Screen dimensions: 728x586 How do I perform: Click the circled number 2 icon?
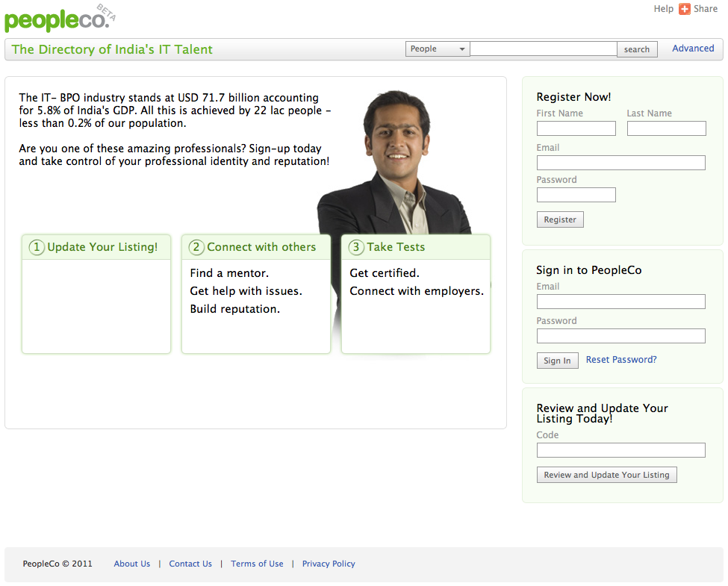tap(196, 247)
